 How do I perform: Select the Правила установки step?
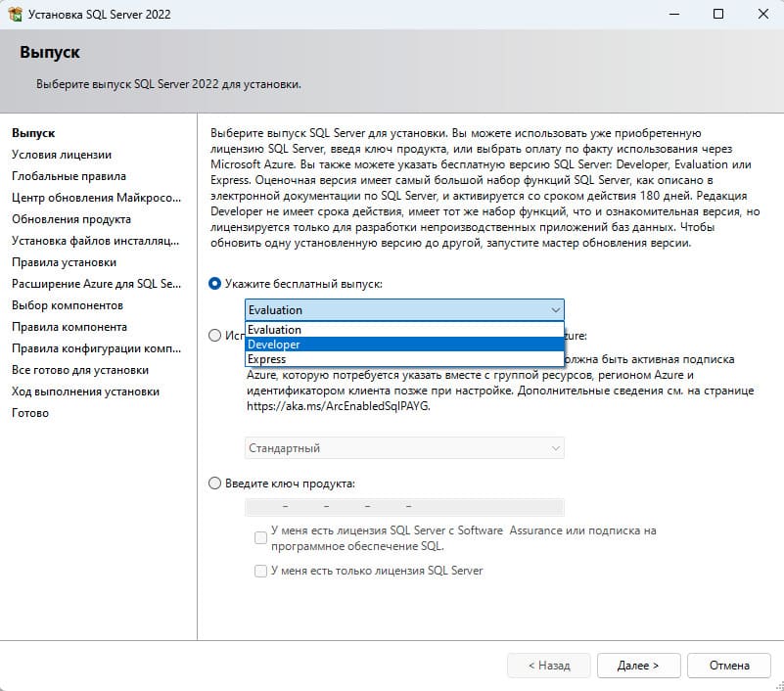click(64, 262)
